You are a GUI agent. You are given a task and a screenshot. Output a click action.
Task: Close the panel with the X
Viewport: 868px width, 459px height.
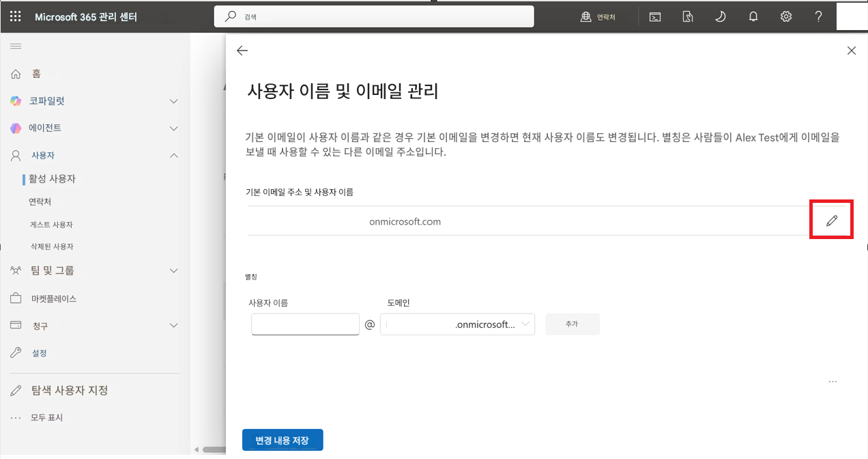point(851,51)
